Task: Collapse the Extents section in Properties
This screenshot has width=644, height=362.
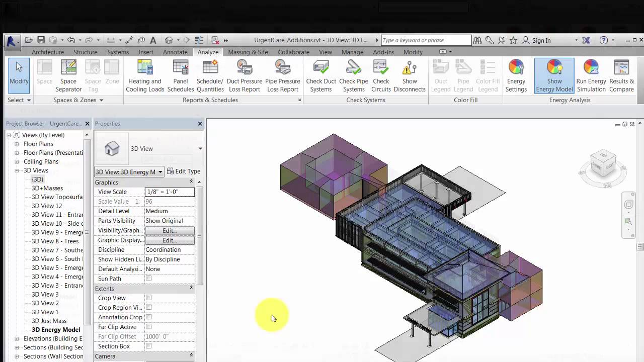Action: click(191, 288)
